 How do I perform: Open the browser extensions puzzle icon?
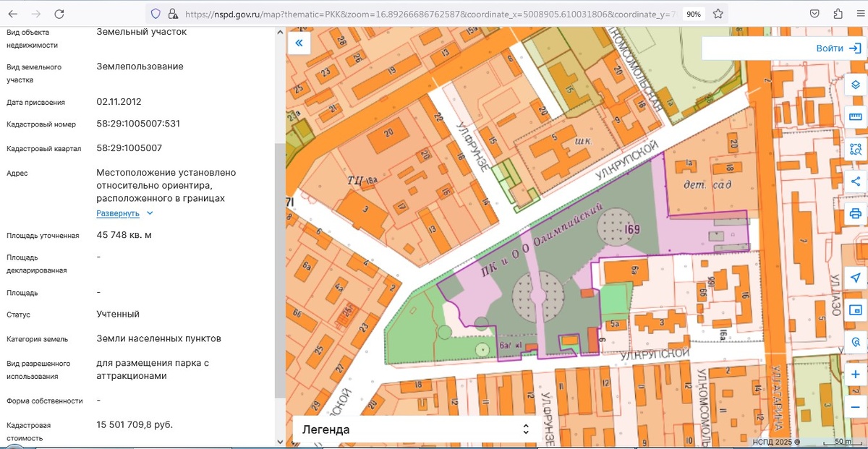point(838,14)
